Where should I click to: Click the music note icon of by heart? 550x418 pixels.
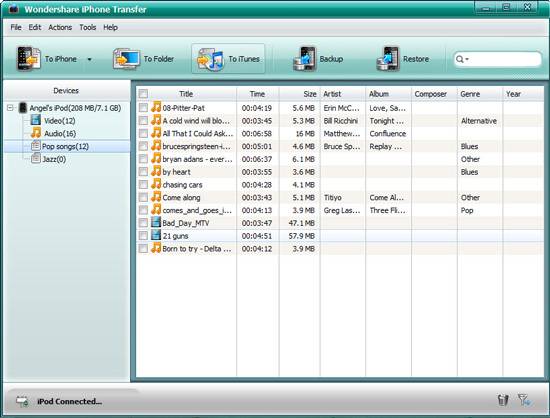coord(156,171)
